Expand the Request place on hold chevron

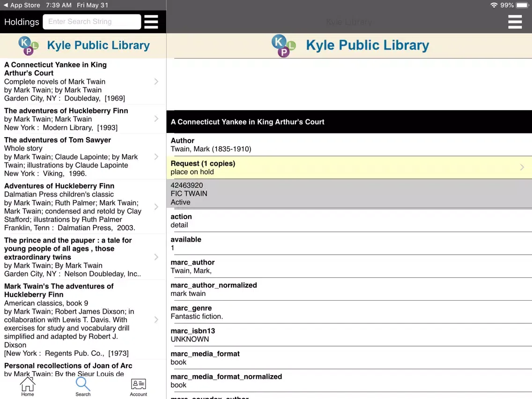[x=522, y=167]
